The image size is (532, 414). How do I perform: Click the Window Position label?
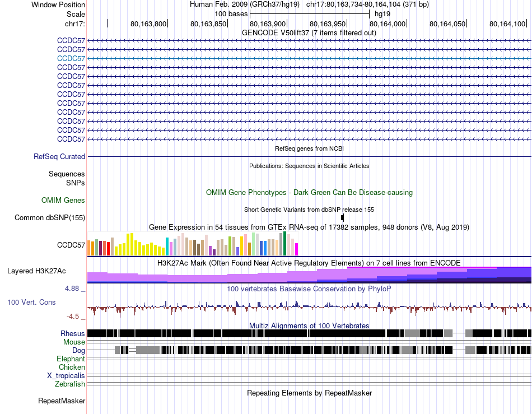(58, 4)
